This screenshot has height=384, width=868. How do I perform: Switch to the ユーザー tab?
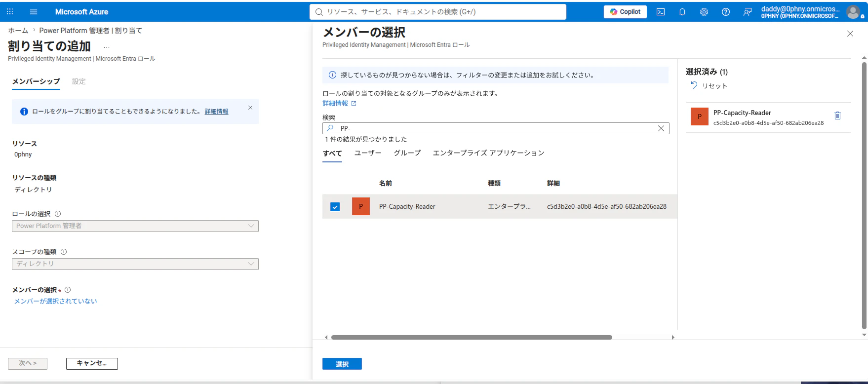click(x=368, y=153)
